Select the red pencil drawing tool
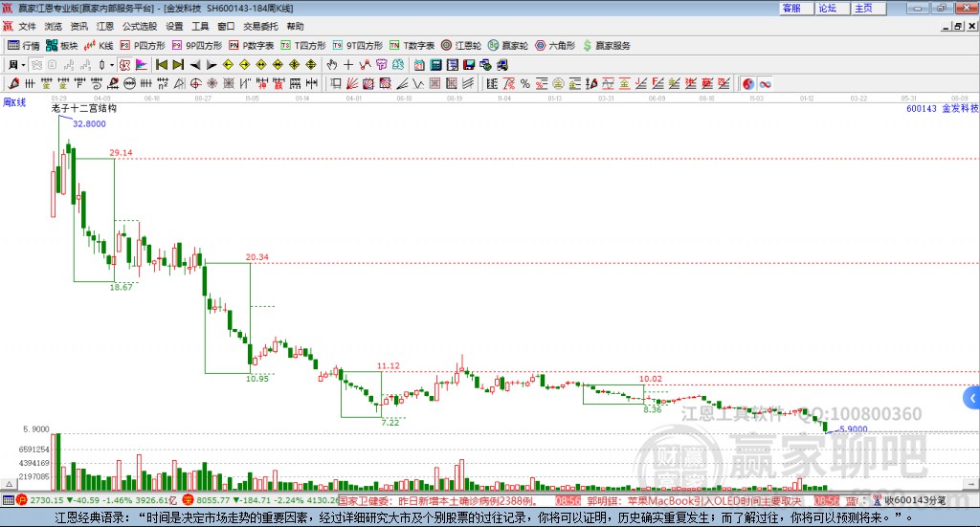This screenshot has height=527, width=980. 13,83
